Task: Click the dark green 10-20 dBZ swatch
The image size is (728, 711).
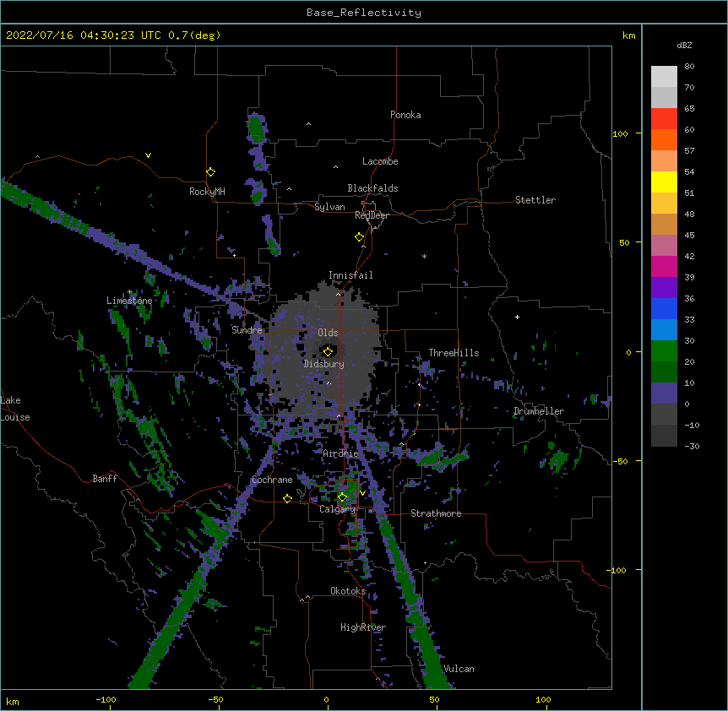Action: tap(664, 372)
